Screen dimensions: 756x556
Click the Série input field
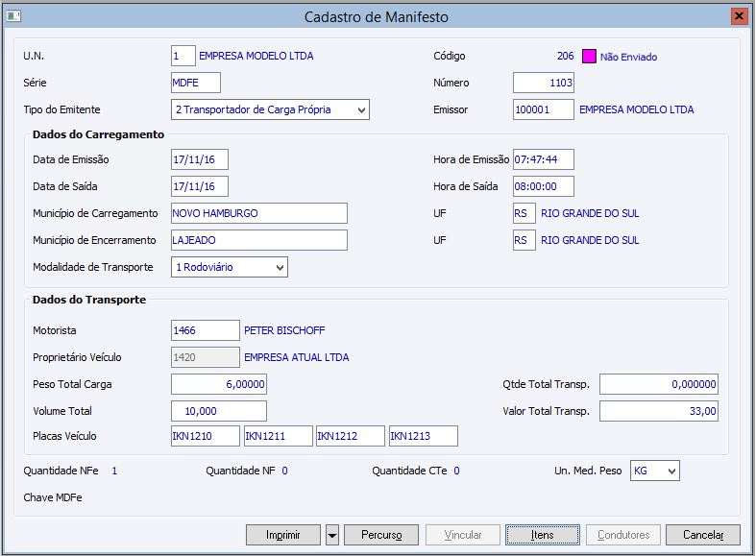[196, 83]
